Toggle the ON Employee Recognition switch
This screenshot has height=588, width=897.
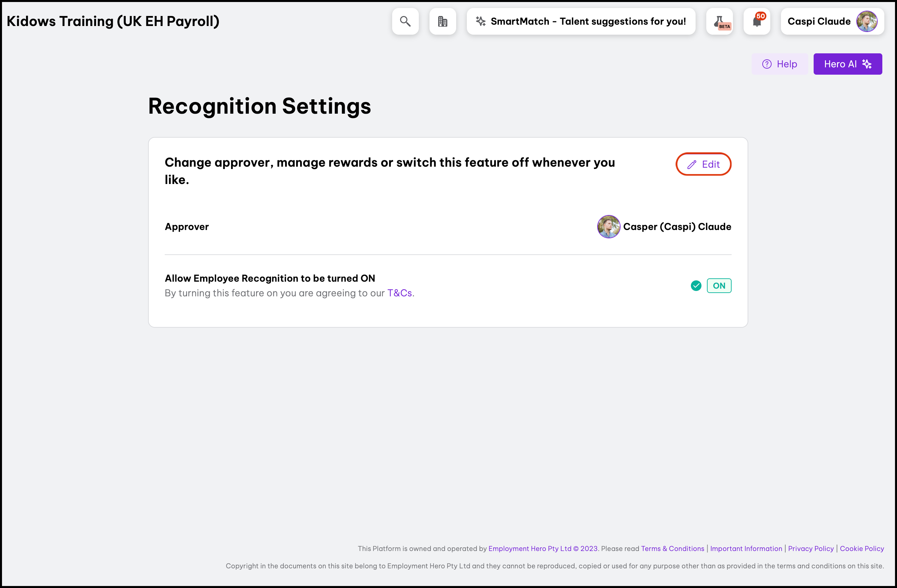719,286
